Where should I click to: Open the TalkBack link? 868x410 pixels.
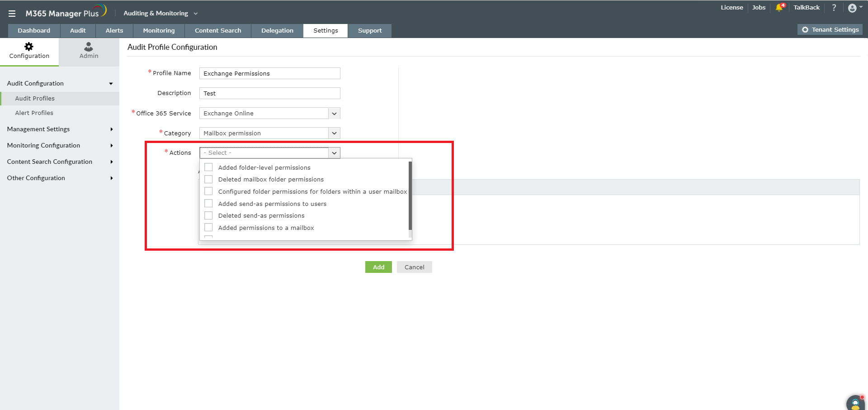807,7
